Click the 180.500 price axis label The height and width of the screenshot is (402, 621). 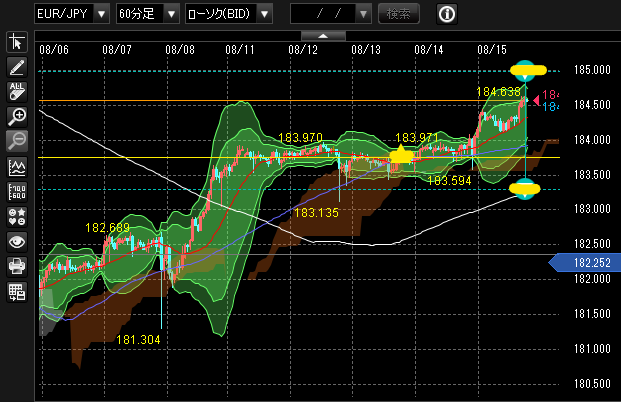(592, 384)
